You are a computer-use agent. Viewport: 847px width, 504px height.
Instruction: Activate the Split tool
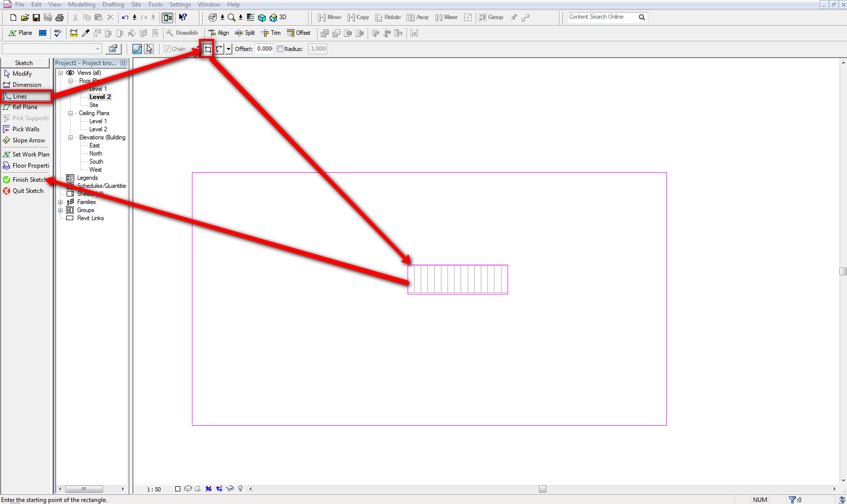pyautogui.click(x=245, y=33)
